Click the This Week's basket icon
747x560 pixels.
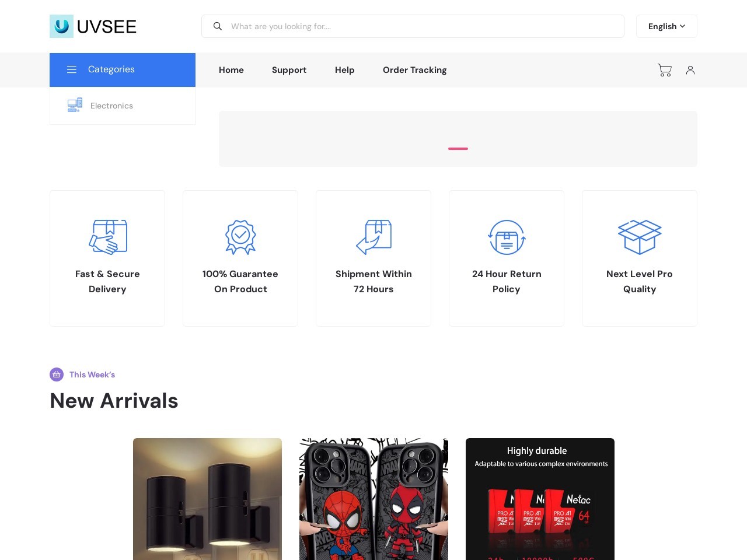[57, 374]
